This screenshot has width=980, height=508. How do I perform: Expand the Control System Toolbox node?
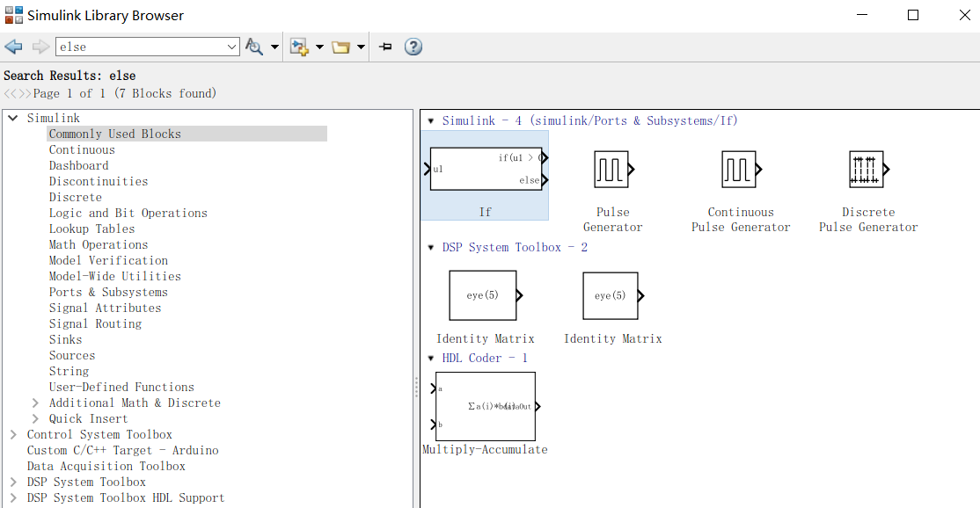[12, 434]
